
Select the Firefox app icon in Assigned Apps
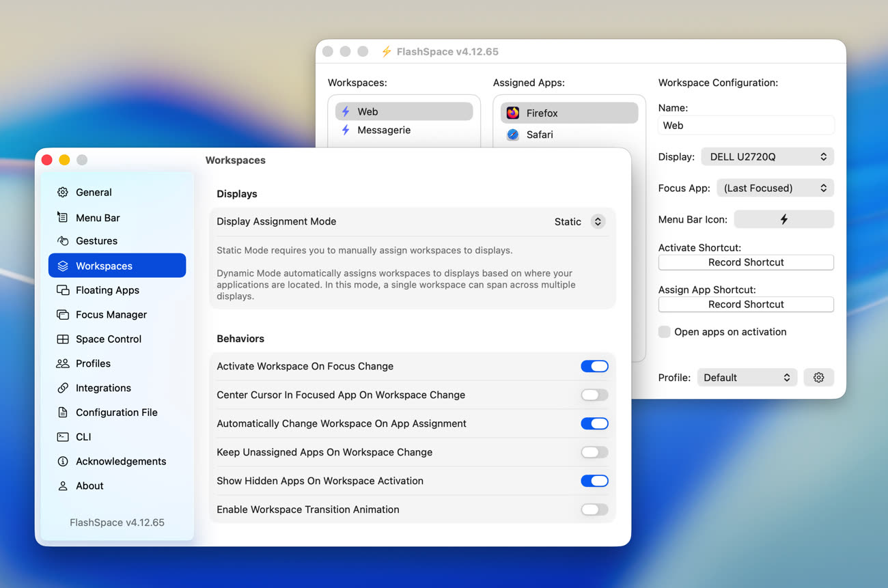[x=513, y=113]
